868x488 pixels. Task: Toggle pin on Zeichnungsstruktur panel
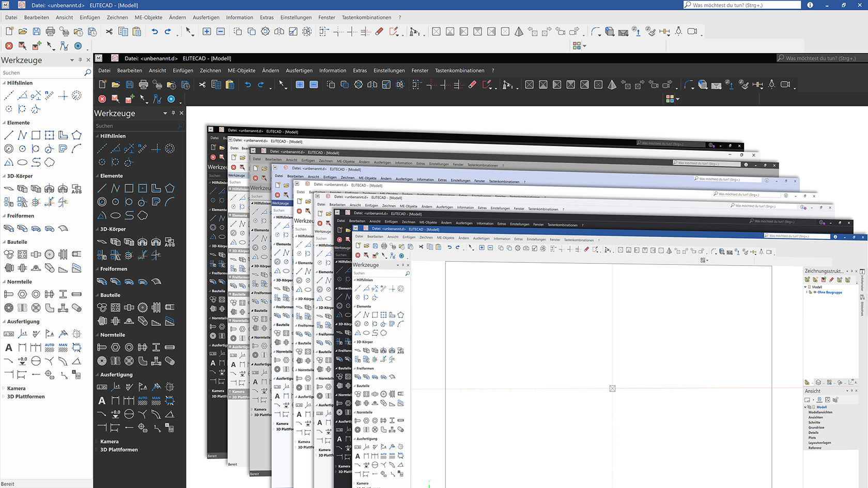(x=851, y=271)
